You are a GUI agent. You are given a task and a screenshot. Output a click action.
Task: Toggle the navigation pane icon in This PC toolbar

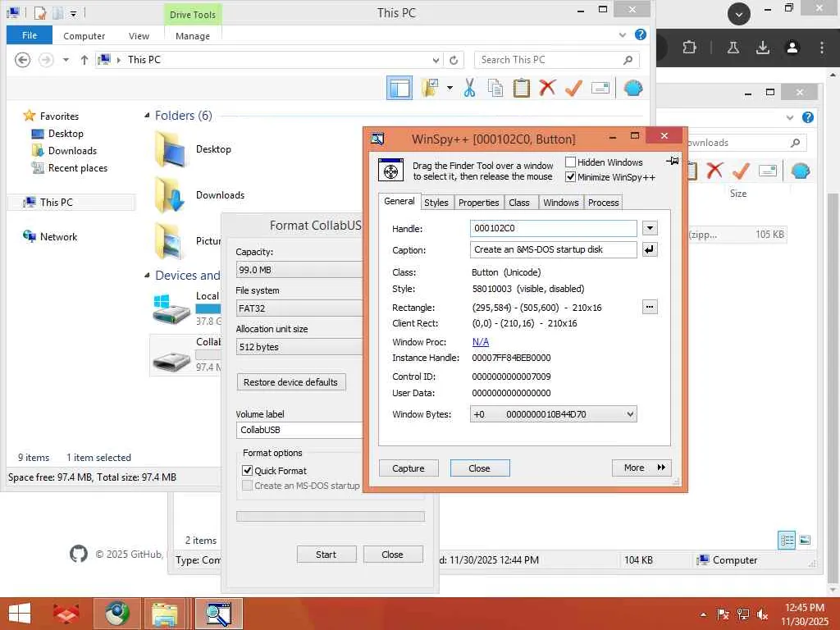(399, 88)
